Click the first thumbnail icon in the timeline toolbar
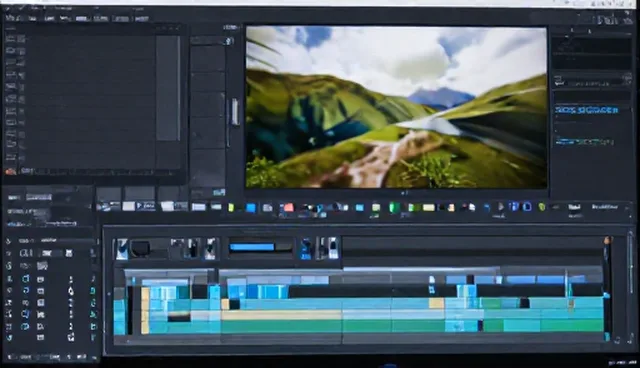The height and width of the screenshot is (368, 640). click(122, 249)
